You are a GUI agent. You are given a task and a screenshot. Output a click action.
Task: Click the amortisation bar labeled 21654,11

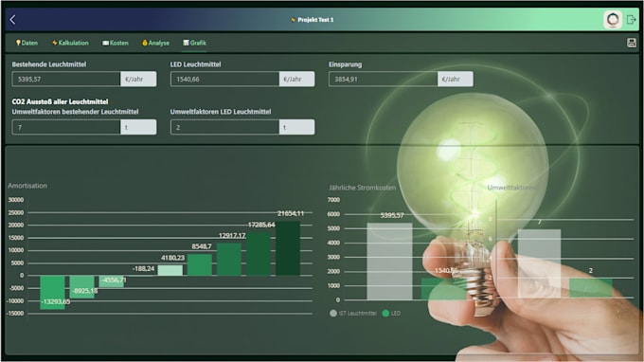click(288, 248)
